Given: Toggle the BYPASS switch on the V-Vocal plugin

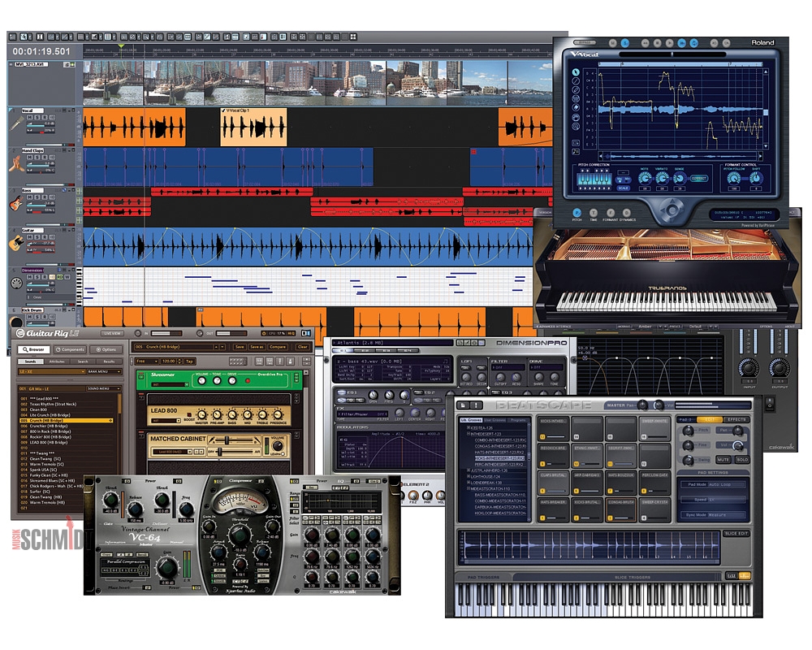Looking at the screenshot, I should 585,41.
